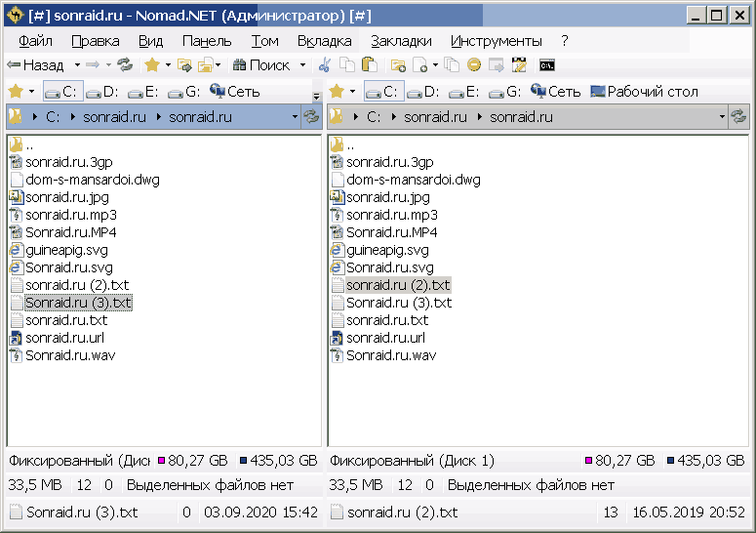The width and height of the screenshot is (756, 533).
Task: Click the Назад back button
Action: click(36, 64)
